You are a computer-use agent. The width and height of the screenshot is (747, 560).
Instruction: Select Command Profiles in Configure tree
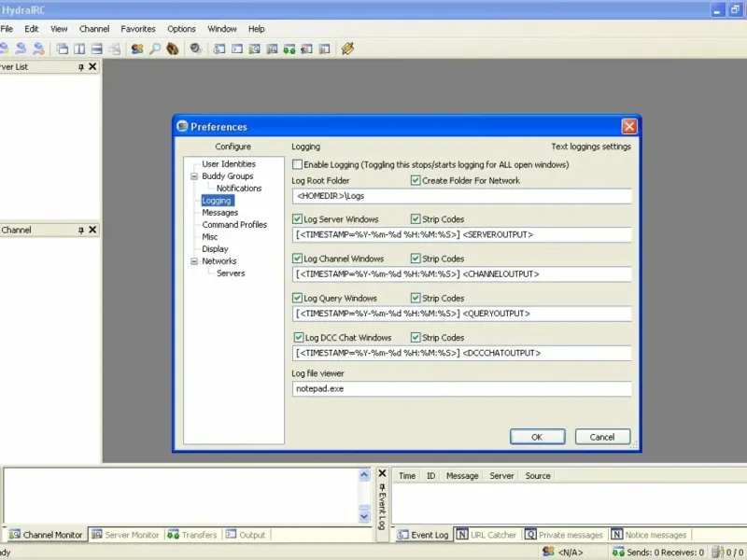tap(233, 225)
